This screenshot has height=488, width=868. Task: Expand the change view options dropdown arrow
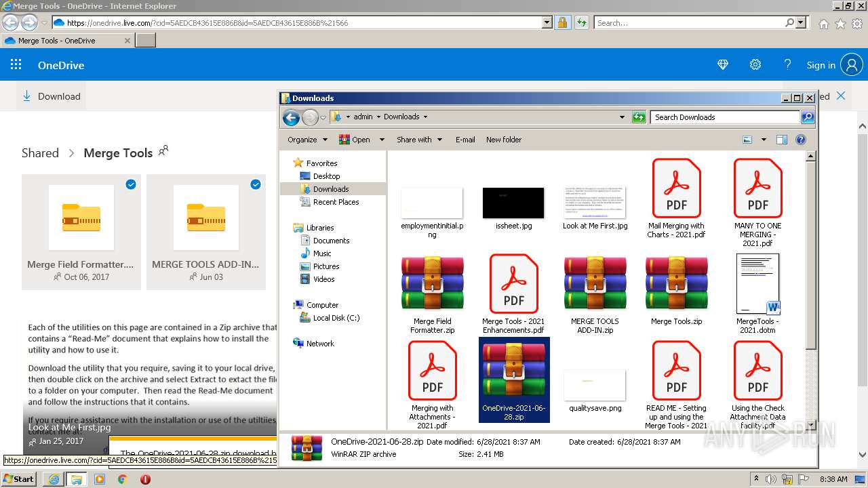pyautogui.click(x=764, y=140)
